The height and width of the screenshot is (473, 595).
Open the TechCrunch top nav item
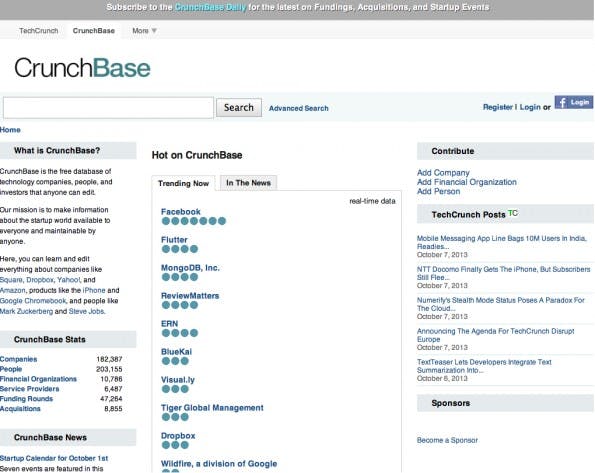39,31
